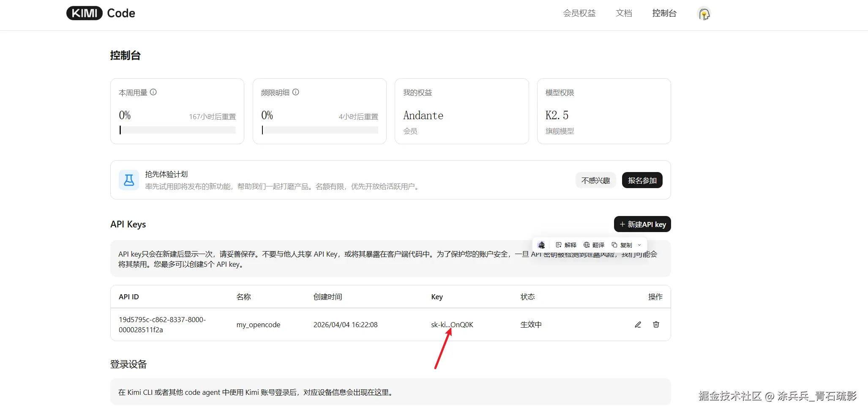Click the 我的权益 card title
Screen dimensions: 868x413
pyautogui.click(x=418, y=93)
